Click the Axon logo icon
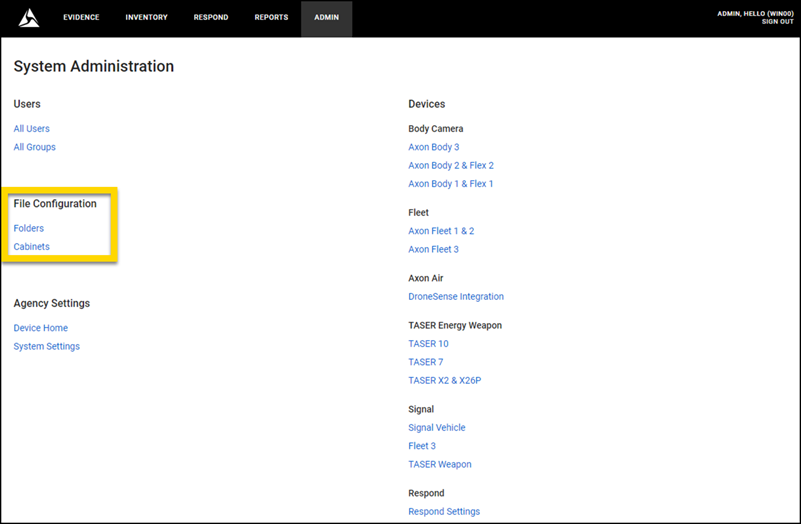 pos(29,18)
